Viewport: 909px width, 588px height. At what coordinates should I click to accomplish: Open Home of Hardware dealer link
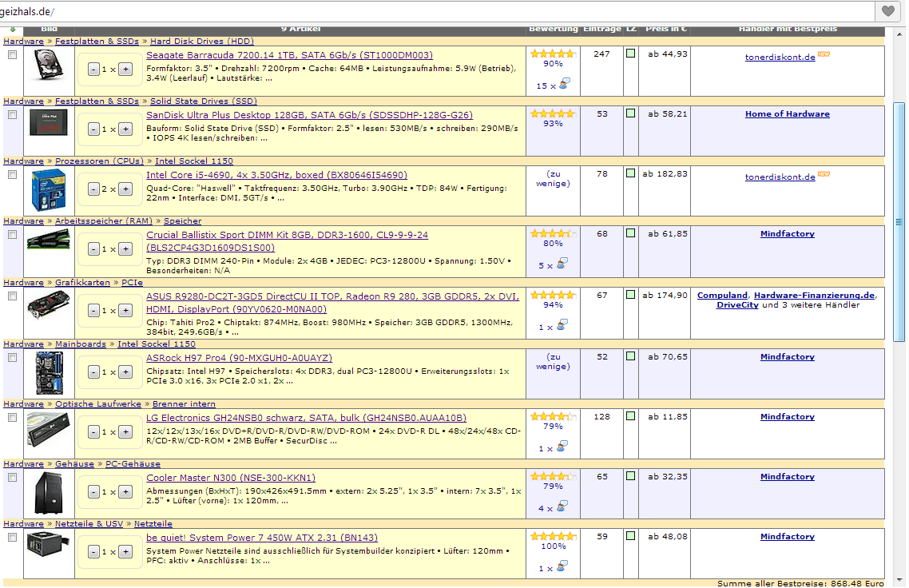pyautogui.click(x=788, y=114)
